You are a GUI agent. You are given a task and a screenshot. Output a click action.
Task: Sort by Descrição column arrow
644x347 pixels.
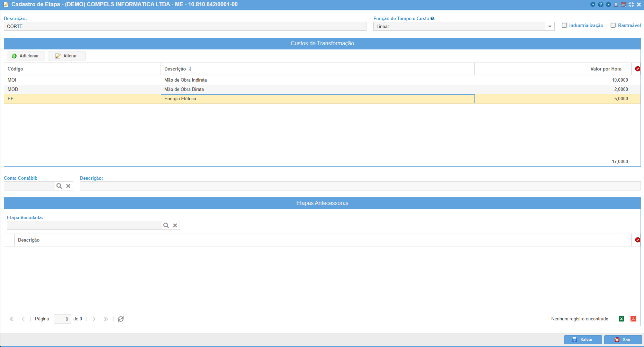pyautogui.click(x=190, y=69)
